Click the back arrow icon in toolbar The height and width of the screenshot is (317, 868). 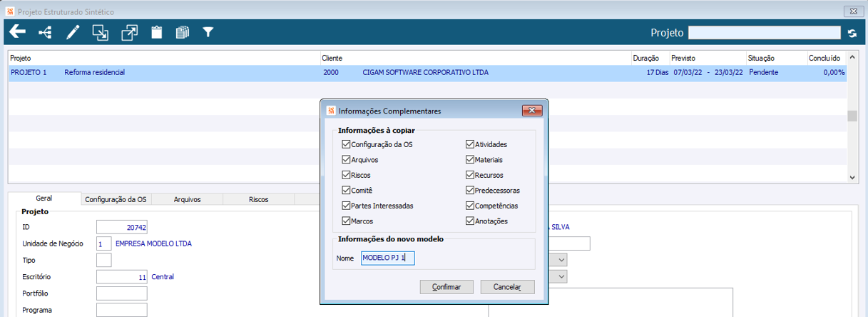point(17,32)
